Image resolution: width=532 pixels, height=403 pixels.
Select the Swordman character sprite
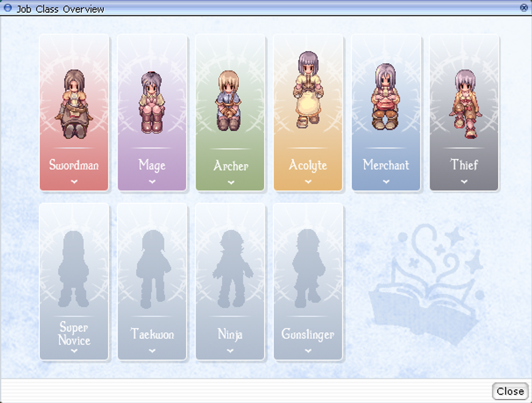[x=74, y=104]
